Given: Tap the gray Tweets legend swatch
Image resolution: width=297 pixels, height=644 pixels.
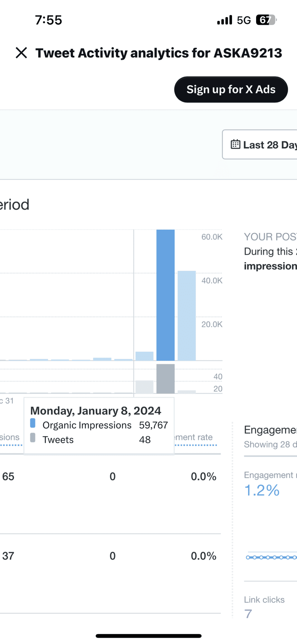Looking at the screenshot, I should 33,438.
